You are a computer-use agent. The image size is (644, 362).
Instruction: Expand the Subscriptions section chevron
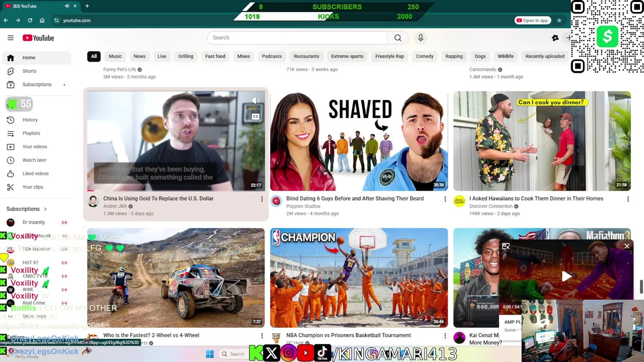(x=45, y=209)
